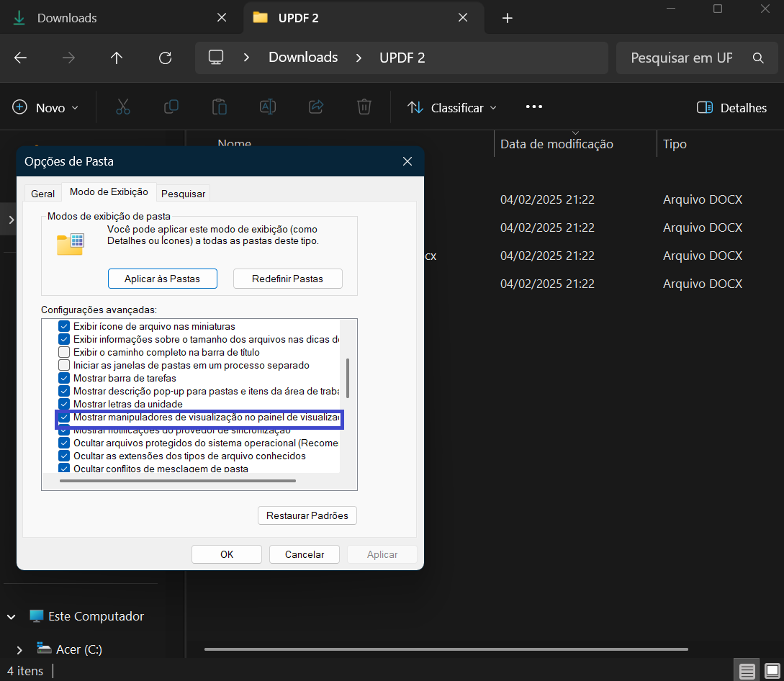Switch to the Geral tab
784x681 pixels.
coord(43,194)
